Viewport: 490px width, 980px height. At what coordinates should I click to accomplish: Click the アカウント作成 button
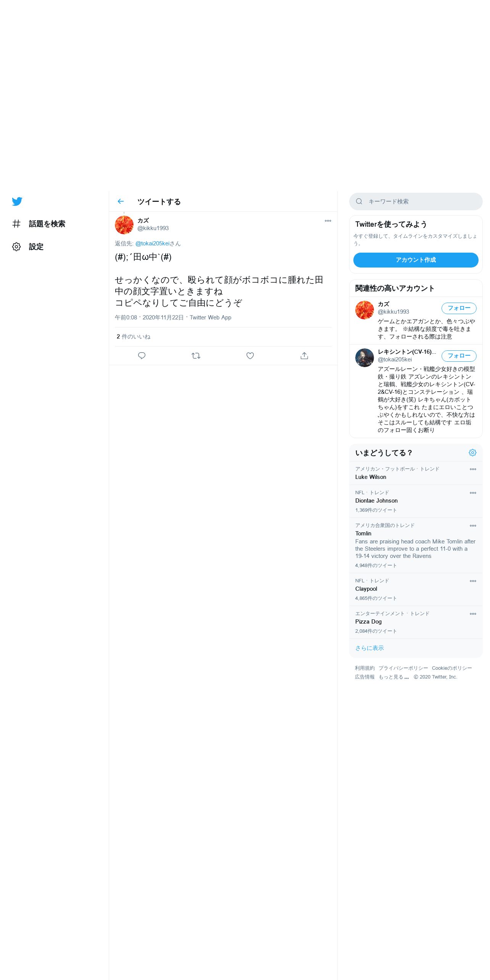click(416, 260)
